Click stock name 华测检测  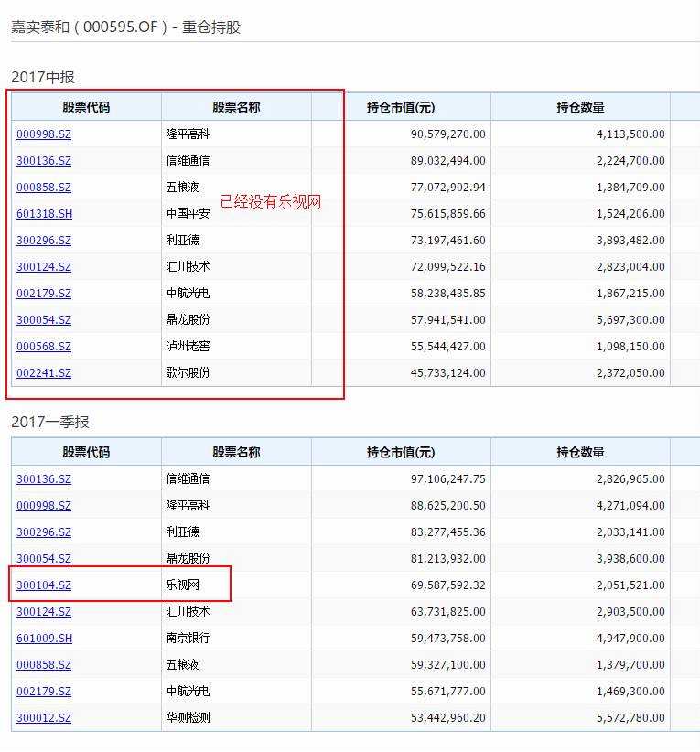click(x=188, y=717)
